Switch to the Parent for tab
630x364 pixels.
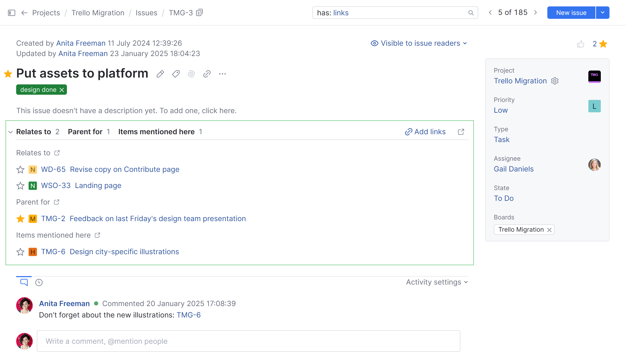pos(85,132)
